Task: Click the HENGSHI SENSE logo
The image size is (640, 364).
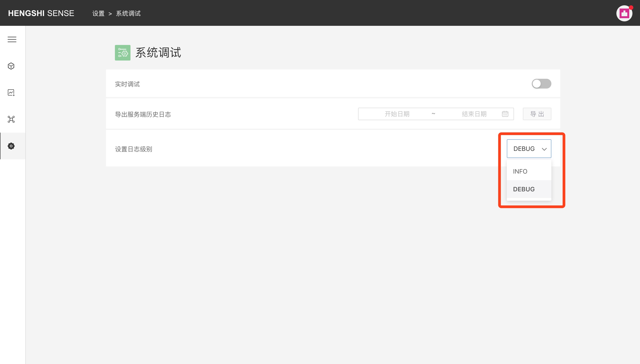Action: [x=41, y=13]
